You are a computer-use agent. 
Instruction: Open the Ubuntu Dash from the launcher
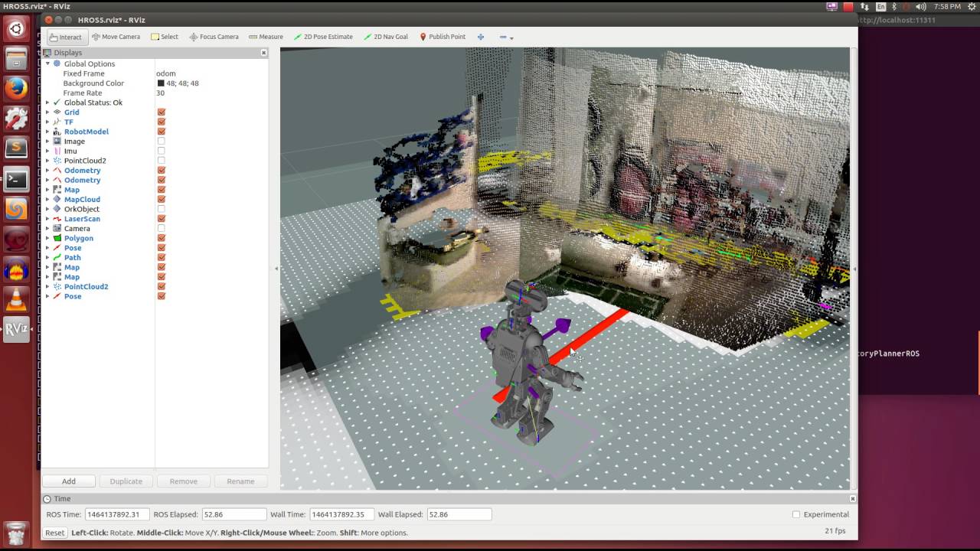pyautogui.click(x=16, y=29)
